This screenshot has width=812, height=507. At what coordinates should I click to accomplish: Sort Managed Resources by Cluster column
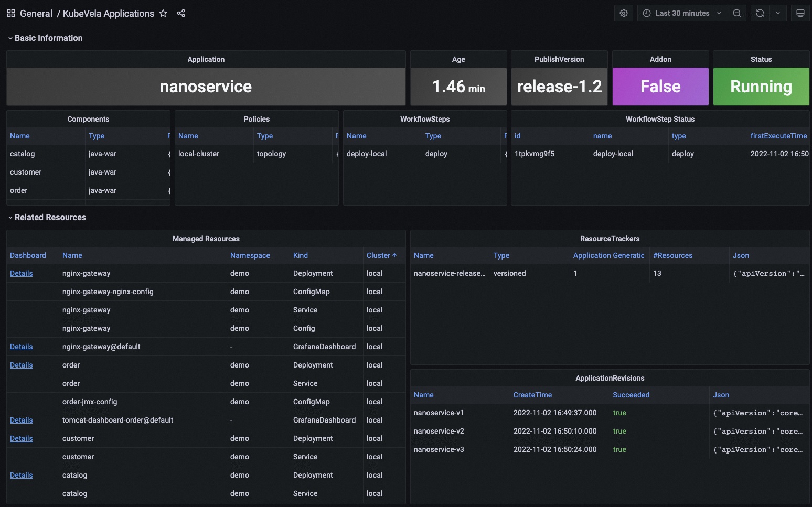pyautogui.click(x=381, y=255)
